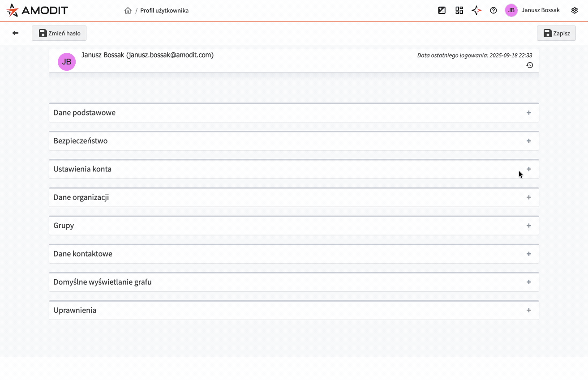The width and height of the screenshot is (588, 380).
Task: View login history clock icon
Action: [529, 65]
